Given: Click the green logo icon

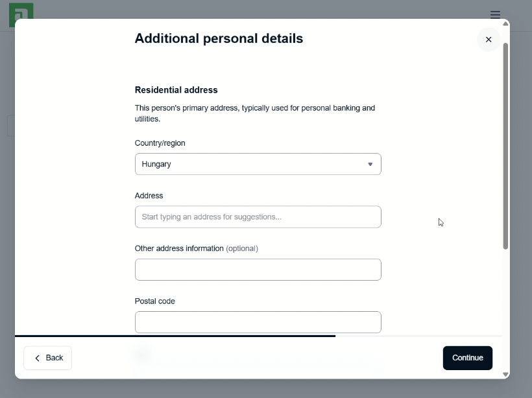Looking at the screenshot, I should 21,13.
